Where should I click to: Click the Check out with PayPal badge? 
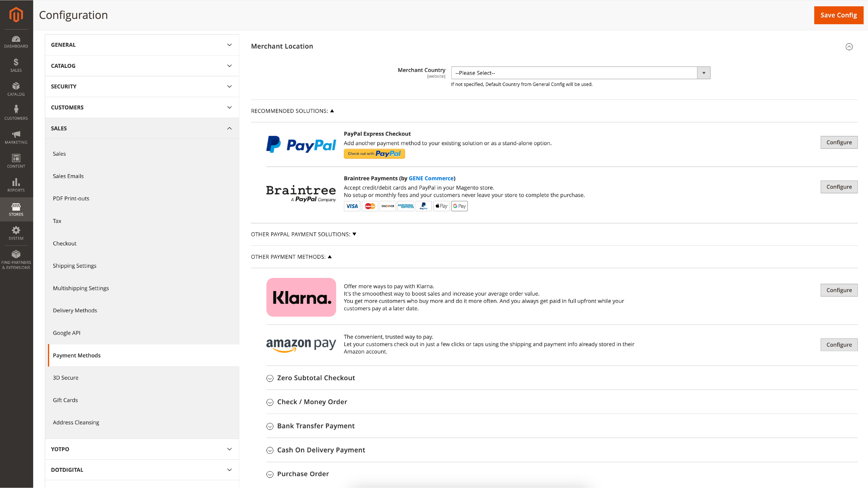[x=374, y=154]
